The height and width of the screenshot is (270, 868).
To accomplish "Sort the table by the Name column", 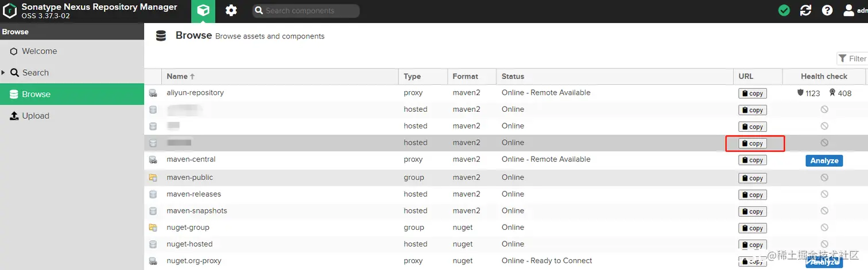I will [280, 76].
